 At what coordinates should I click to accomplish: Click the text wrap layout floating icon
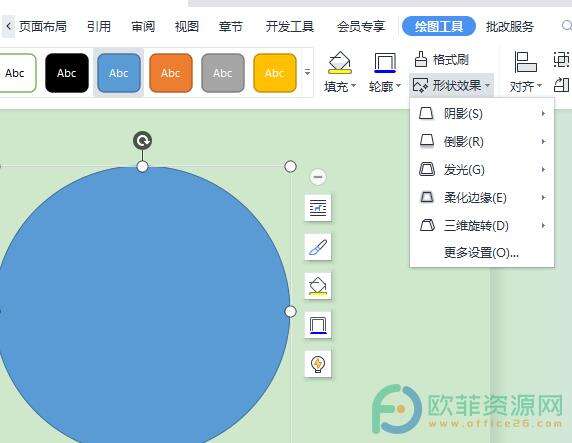coord(318,208)
